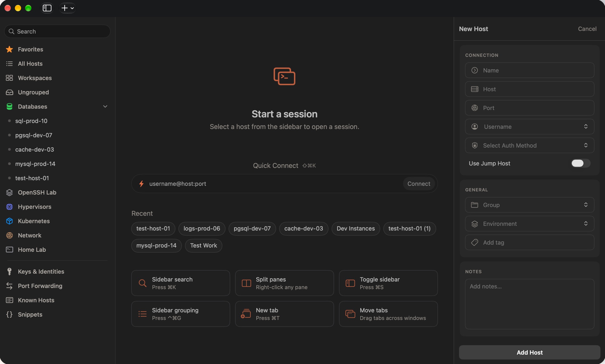
Task: Enable the Use Jump Host toggle
Action: coord(581,163)
